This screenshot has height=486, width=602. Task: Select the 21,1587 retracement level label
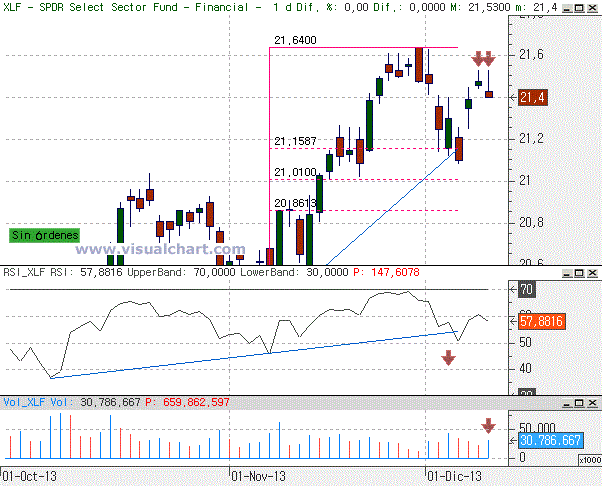(x=295, y=141)
